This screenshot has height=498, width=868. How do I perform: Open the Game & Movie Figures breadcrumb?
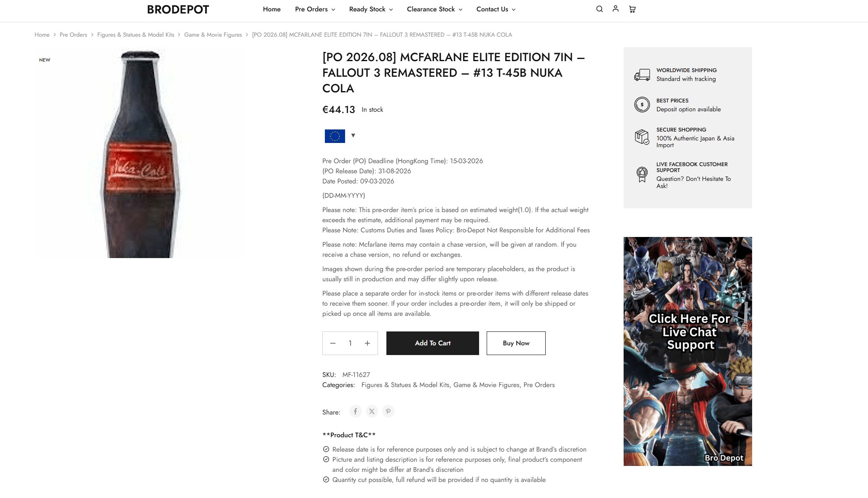pos(213,35)
